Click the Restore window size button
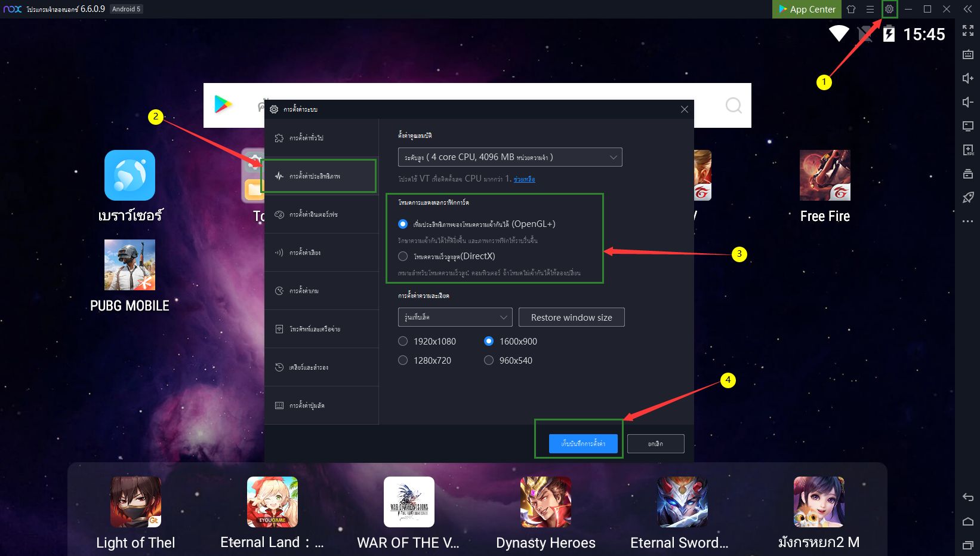980x556 pixels. [571, 317]
